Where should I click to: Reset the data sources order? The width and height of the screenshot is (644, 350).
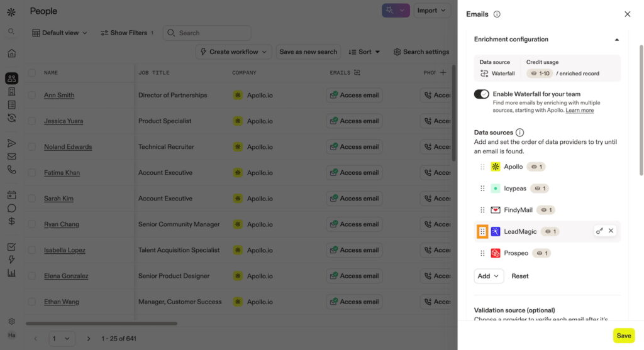520,276
